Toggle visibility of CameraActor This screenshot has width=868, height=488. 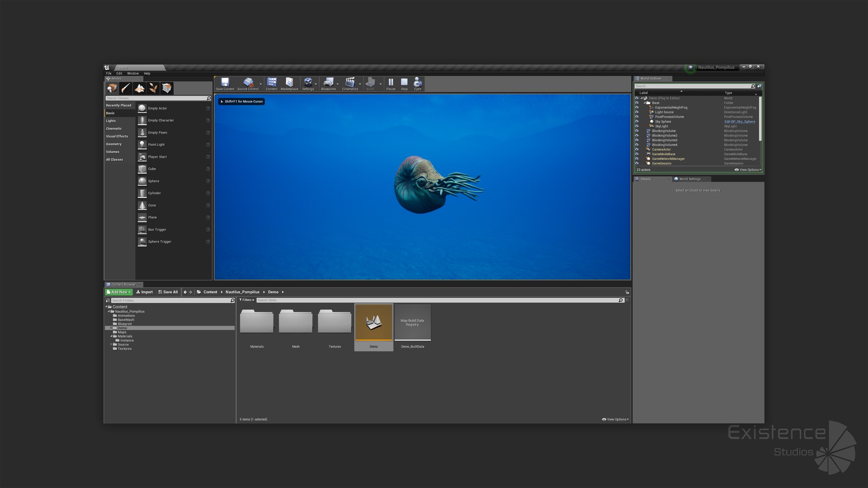pyautogui.click(x=637, y=150)
